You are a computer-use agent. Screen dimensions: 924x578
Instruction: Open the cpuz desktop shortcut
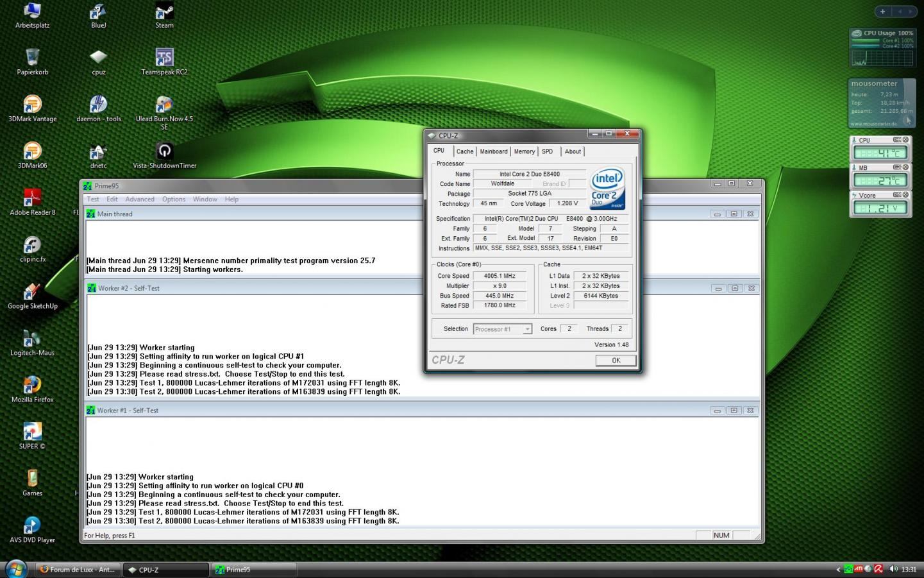pyautogui.click(x=98, y=62)
